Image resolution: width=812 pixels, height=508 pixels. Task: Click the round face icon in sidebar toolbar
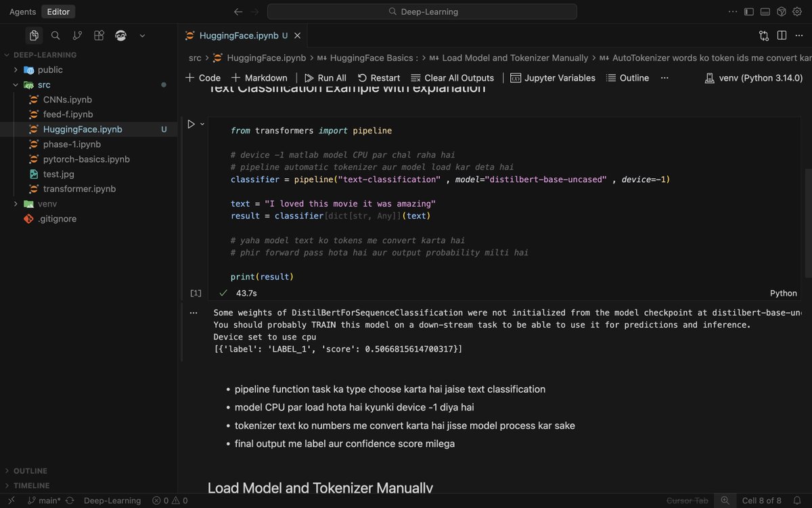click(120, 35)
